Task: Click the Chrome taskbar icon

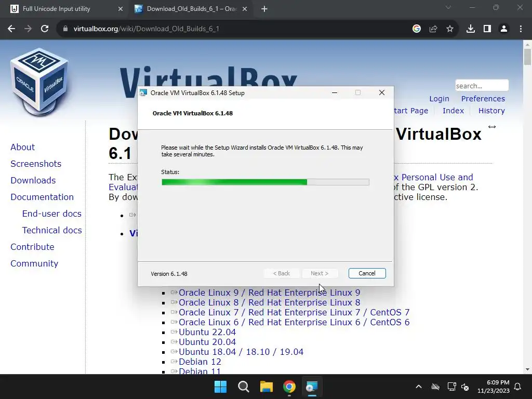Action: coord(289,387)
